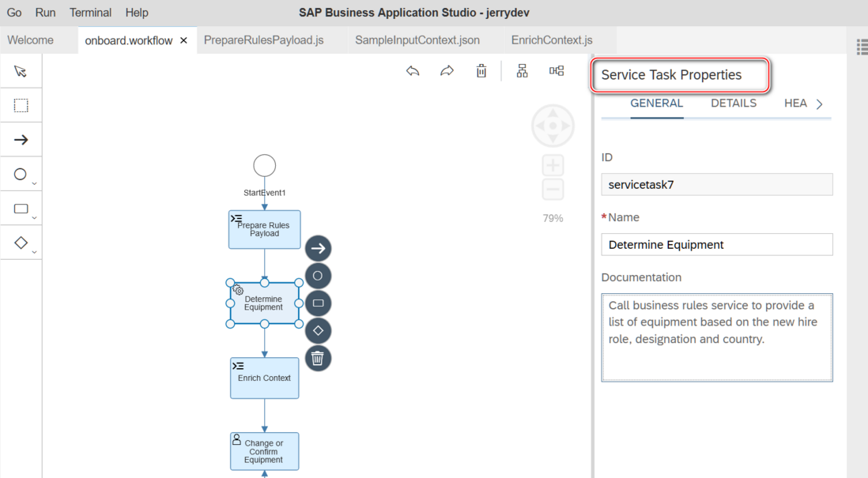Viewport: 868px width, 478px height.
Task: Expand the task tool dropdown arrow
Action: [x=34, y=218]
